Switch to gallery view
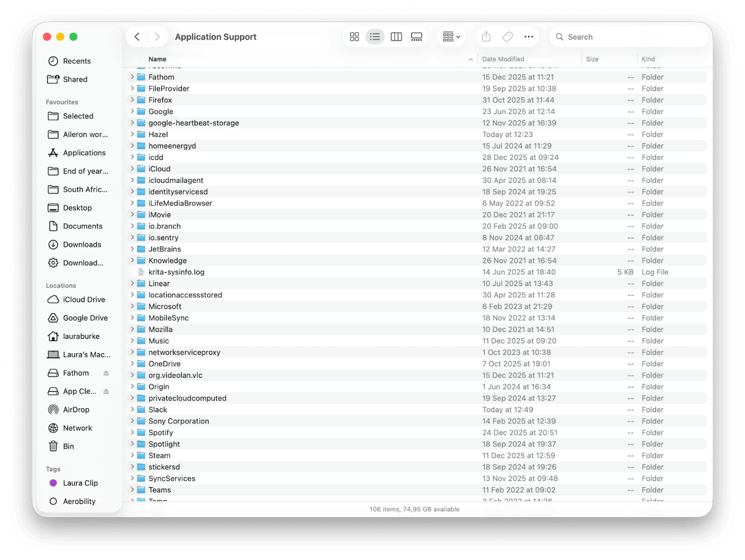The width and height of the screenshot is (745, 560). pyautogui.click(x=417, y=36)
